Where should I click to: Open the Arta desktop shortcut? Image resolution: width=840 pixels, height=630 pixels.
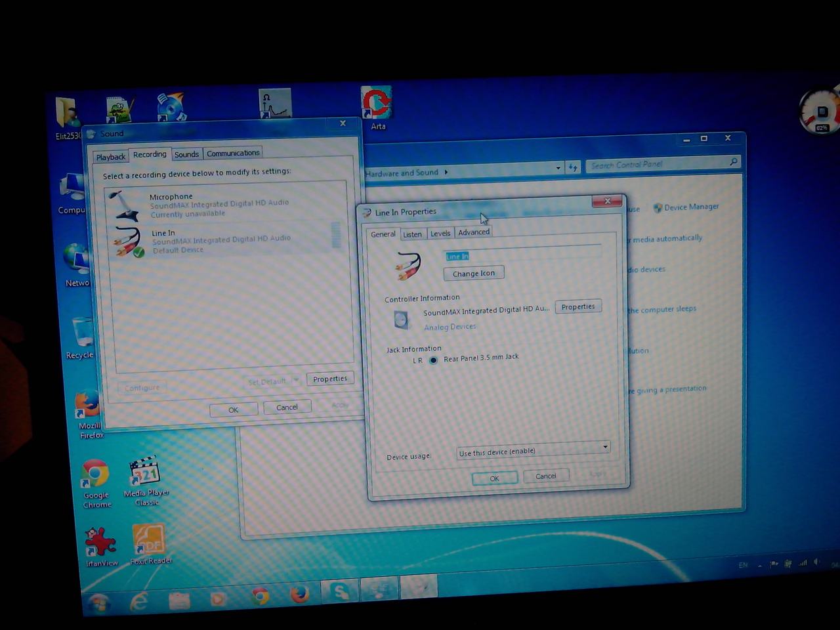(377, 108)
